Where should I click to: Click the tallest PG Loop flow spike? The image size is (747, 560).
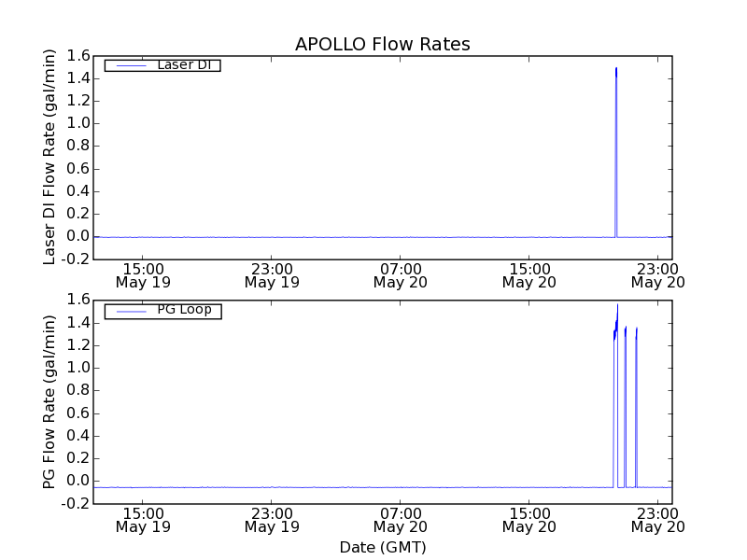616,395
